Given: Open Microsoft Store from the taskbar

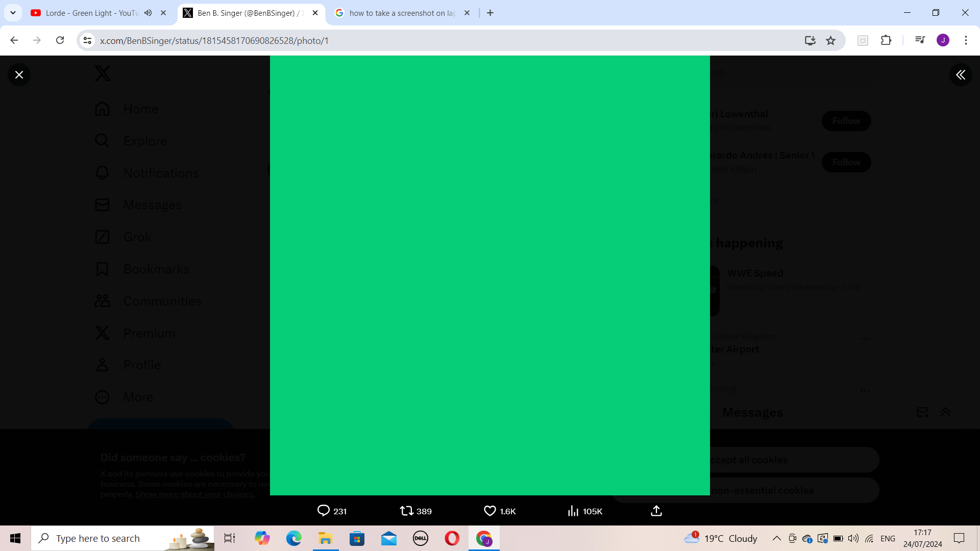Looking at the screenshot, I should click(357, 538).
